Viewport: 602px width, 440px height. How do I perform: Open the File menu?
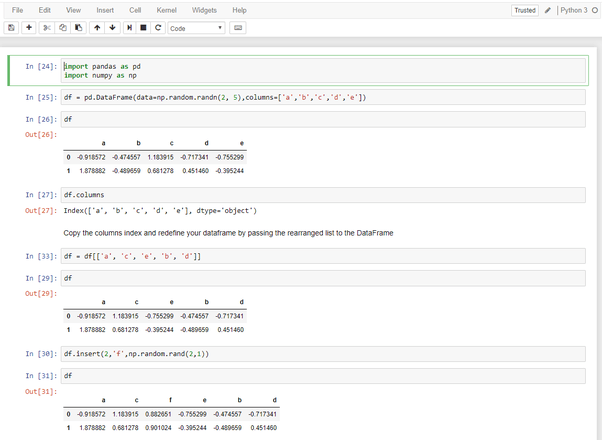(x=17, y=10)
